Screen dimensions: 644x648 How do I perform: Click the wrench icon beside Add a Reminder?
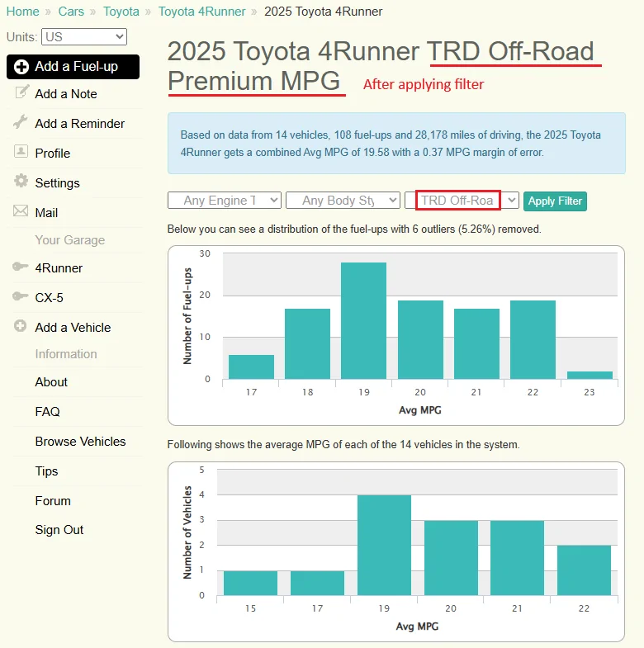coord(21,121)
